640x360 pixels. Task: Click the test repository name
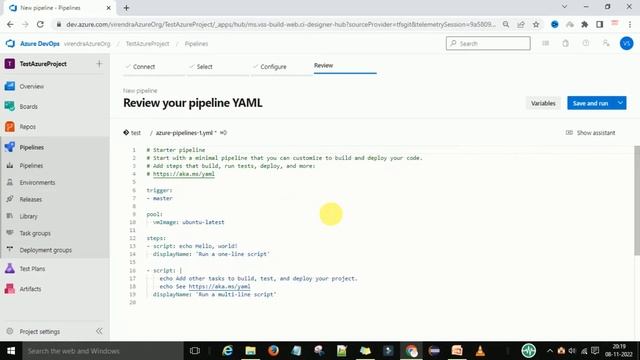[136, 133]
